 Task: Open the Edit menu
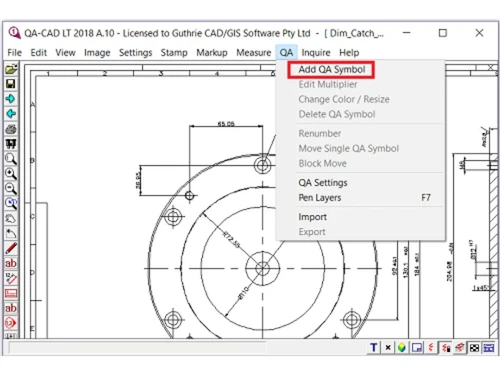(39, 53)
